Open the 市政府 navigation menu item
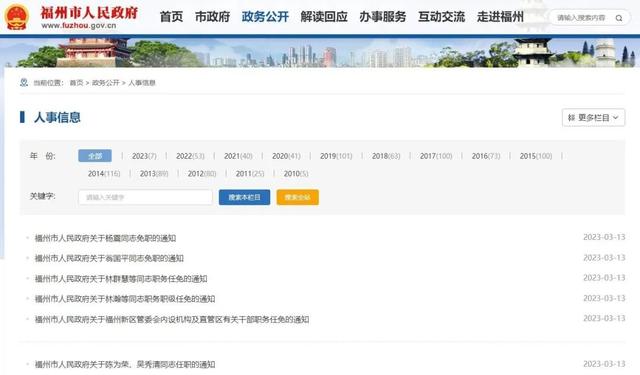640x375 pixels. tap(212, 17)
